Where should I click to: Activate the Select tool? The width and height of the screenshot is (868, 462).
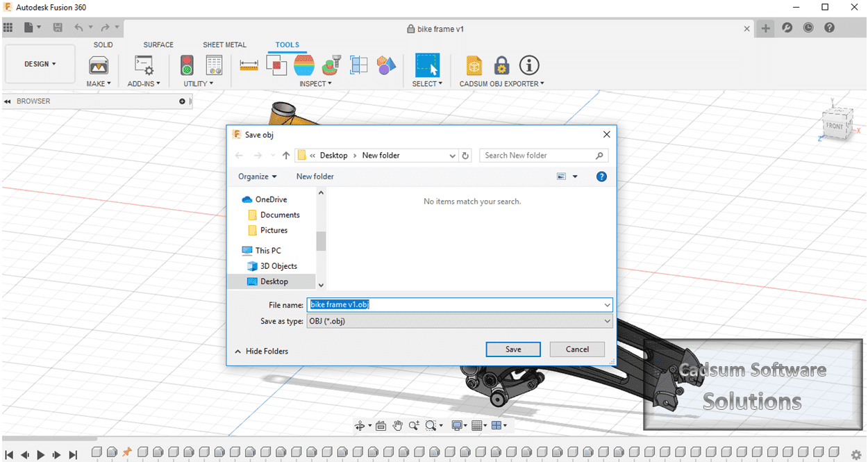click(427, 67)
